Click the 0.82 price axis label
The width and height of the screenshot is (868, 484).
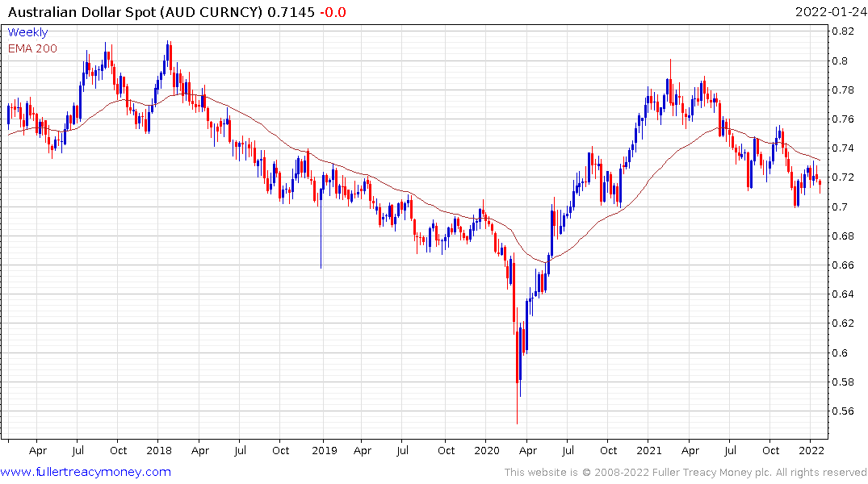pos(843,31)
